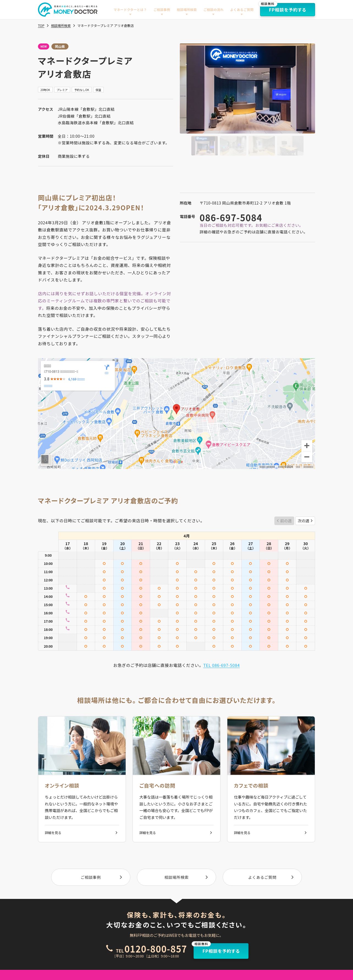Choose the 18 (木) 14:00 available slot
This screenshot has height=980, width=353.
pyautogui.click(x=86, y=597)
